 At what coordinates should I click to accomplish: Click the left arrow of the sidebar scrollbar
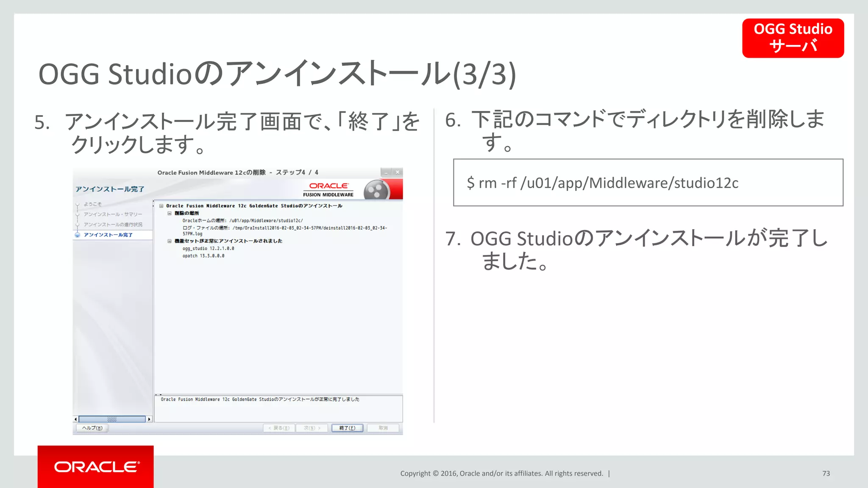click(75, 419)
